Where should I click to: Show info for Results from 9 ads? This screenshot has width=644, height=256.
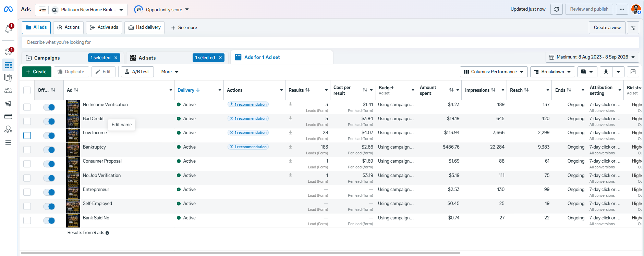pos(107,233)
